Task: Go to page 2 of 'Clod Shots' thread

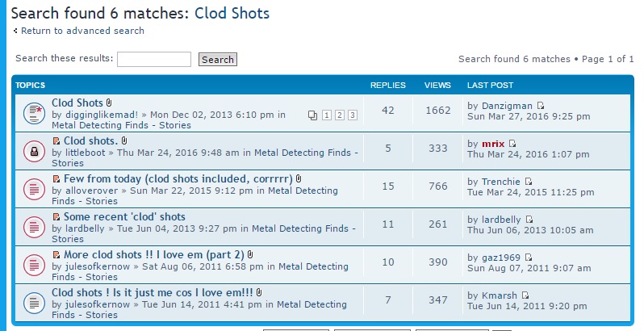Action: coord(339,115)
